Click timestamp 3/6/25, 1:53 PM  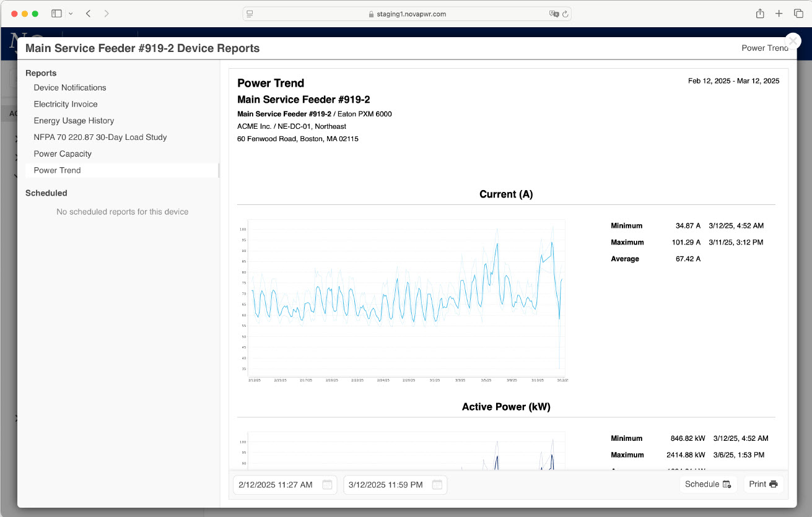point(739,455)
